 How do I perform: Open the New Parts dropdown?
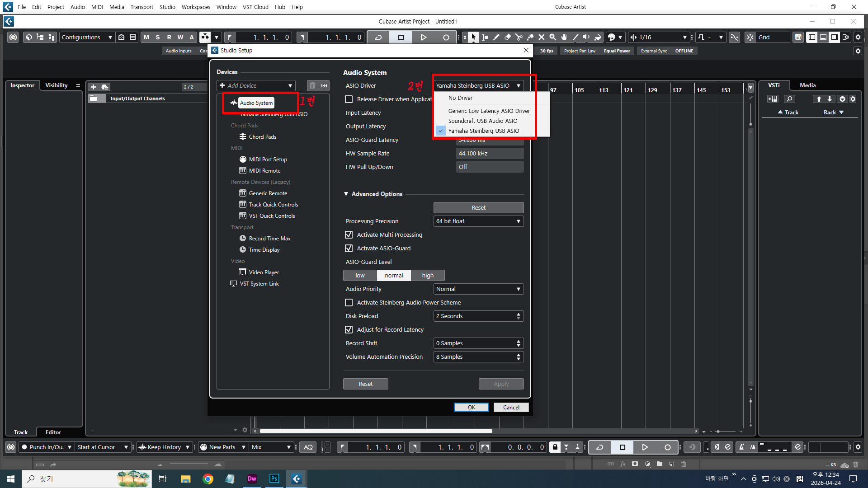click(x=223, y=447)
